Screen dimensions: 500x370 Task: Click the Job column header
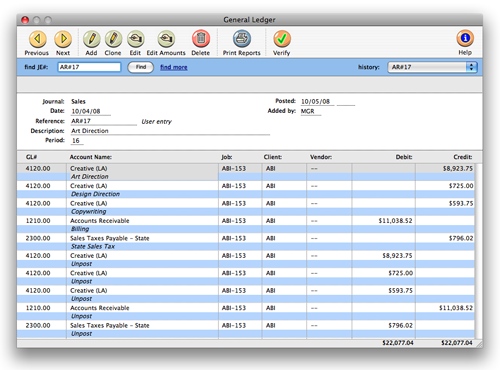227,157
